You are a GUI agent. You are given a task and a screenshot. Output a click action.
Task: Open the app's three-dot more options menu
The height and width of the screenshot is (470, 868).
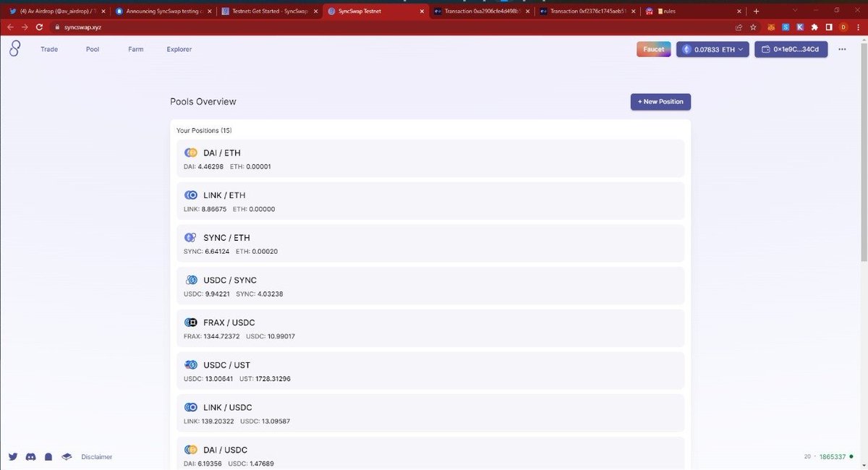coord(842,49)
